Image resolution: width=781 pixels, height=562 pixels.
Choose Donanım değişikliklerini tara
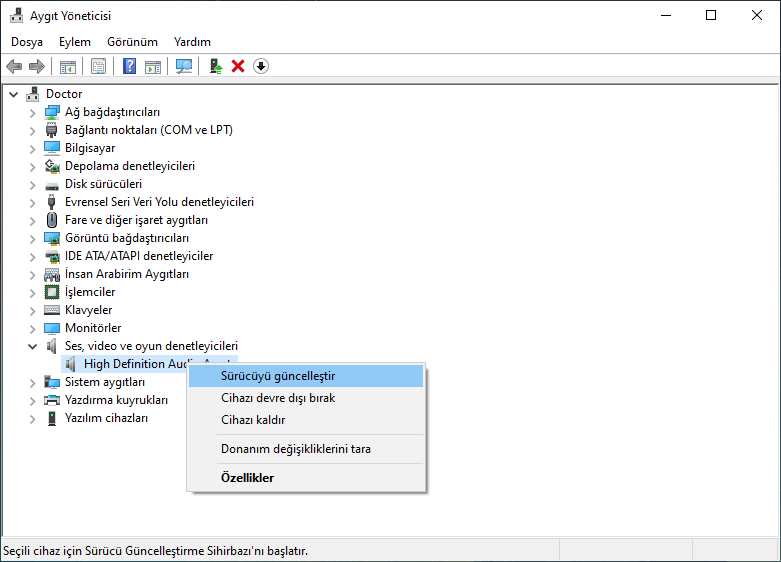(306, 449)
